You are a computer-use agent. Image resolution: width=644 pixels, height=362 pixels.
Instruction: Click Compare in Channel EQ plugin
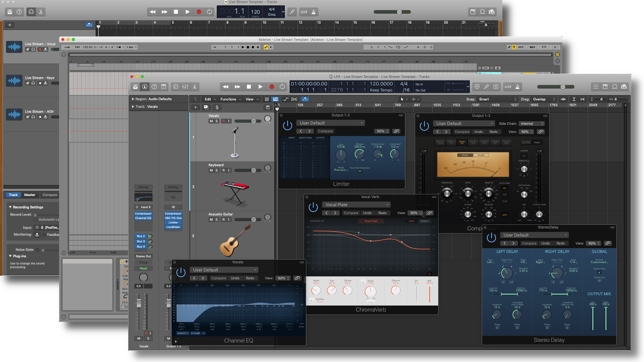pos(219,278)
